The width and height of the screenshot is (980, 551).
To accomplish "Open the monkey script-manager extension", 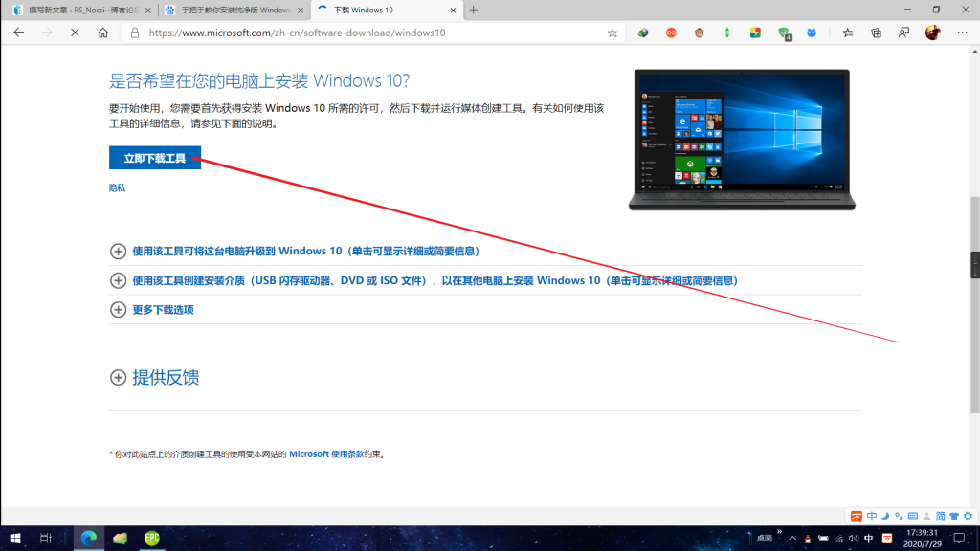I will tap(699, 33).
